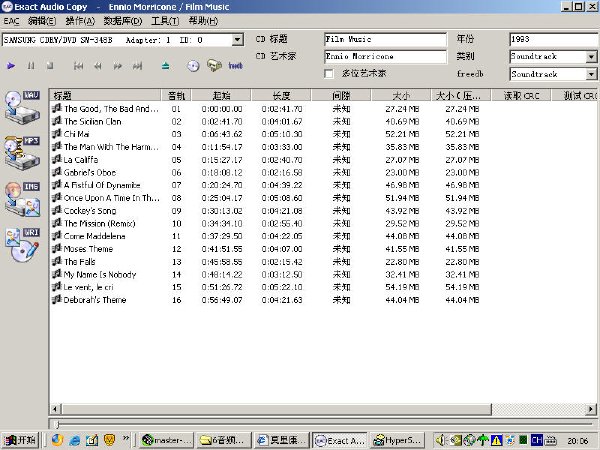Select track Cockey's Song
This screenshot has width=600, height=450.
pos(90,210)
